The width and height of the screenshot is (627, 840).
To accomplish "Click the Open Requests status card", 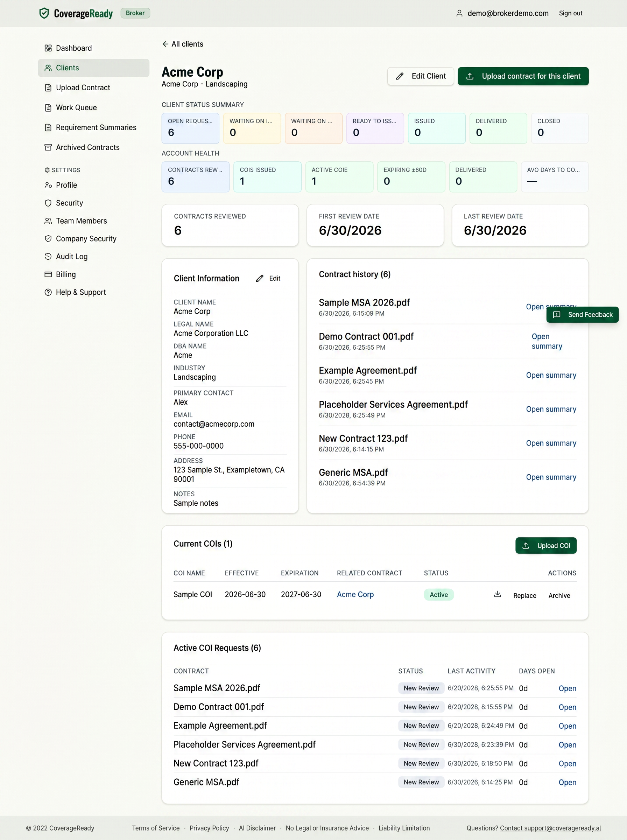I will (190, 128).
